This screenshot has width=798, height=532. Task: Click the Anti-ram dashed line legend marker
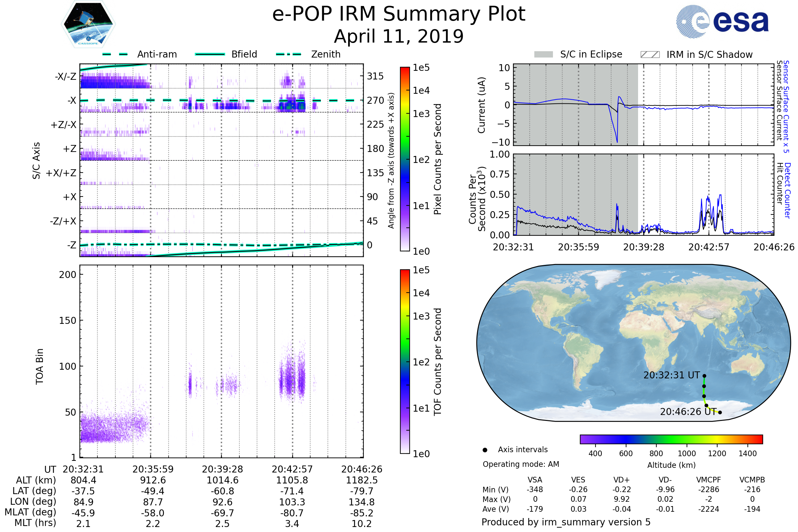click(x=115, y=54)
